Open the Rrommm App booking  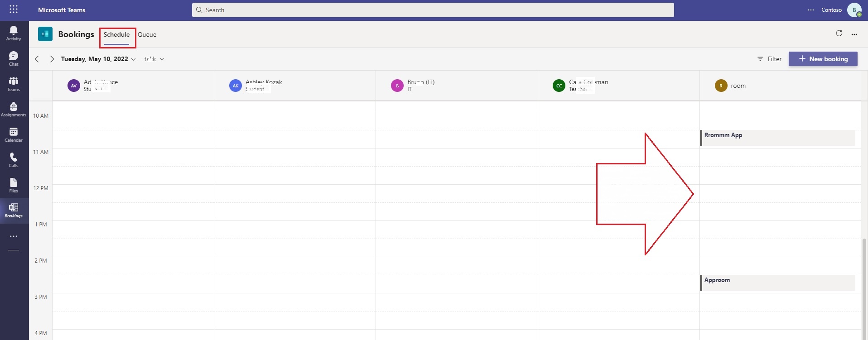(777, 138)
